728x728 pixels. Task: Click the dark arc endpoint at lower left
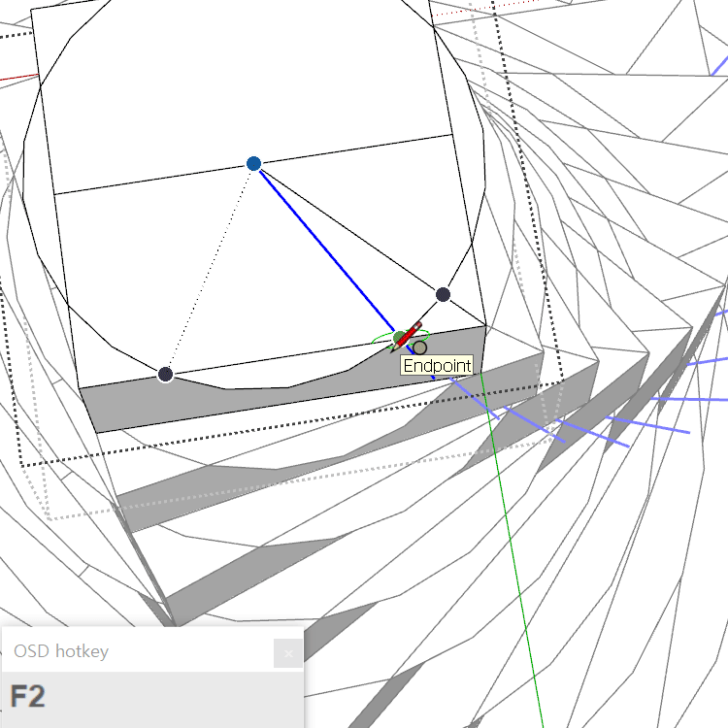click(165, 375)
